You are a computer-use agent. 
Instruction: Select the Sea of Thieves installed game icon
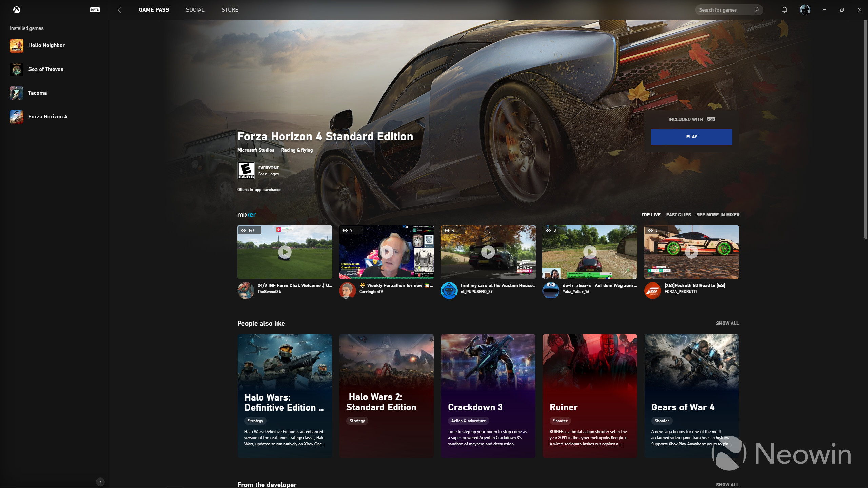tap(16, 69)
